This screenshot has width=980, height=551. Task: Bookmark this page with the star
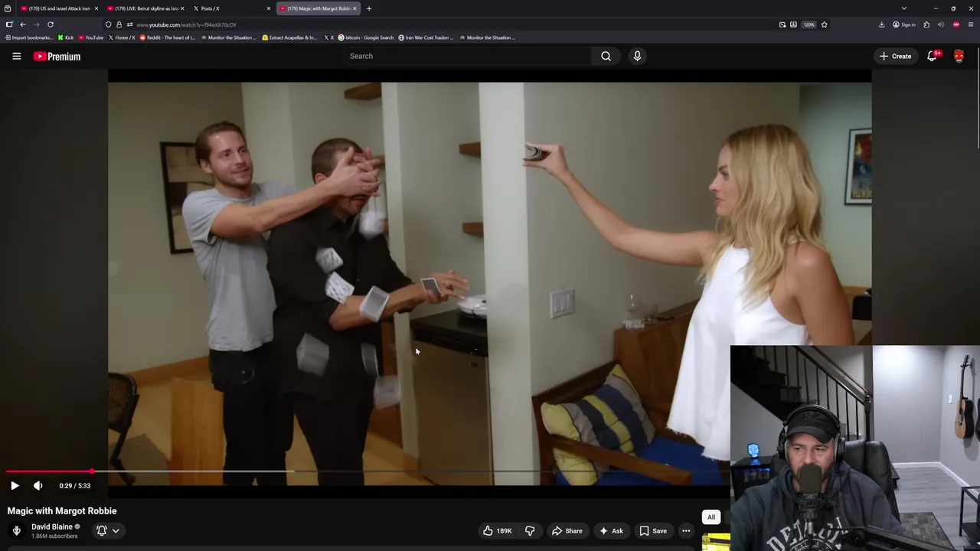click(825, 24)
